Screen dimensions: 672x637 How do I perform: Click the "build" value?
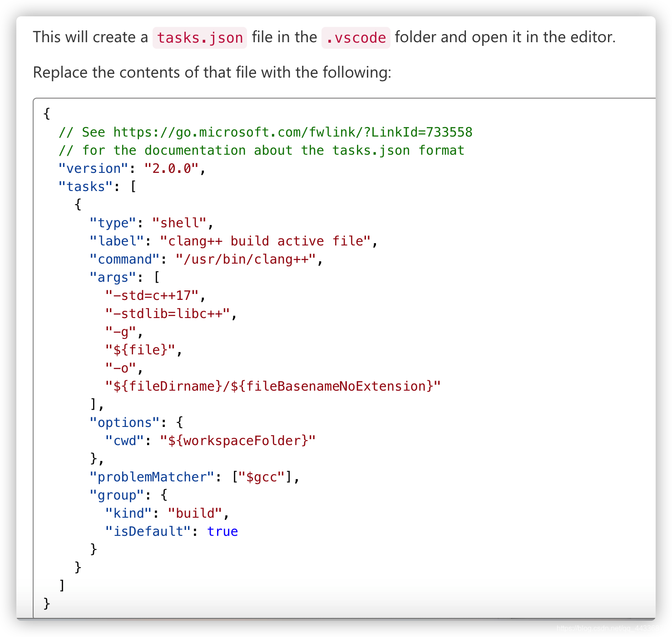pos(195,513)
